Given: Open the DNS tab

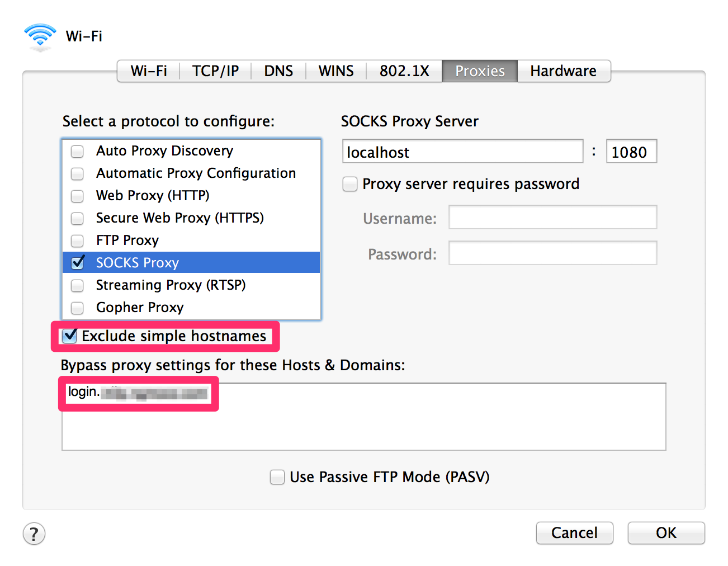Looking at the screenshot, I should (x=278, y=70).
